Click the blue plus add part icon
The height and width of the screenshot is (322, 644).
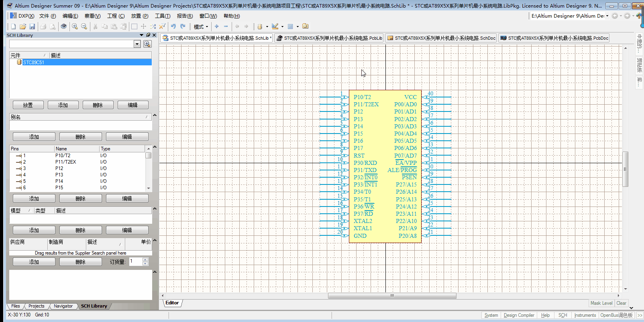[x=216, y=26]
